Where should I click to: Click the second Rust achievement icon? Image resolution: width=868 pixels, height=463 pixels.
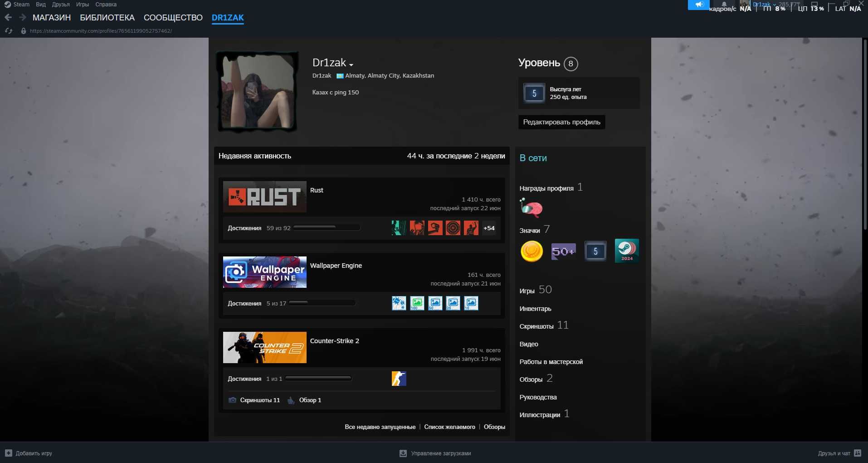tap(417, 228)
